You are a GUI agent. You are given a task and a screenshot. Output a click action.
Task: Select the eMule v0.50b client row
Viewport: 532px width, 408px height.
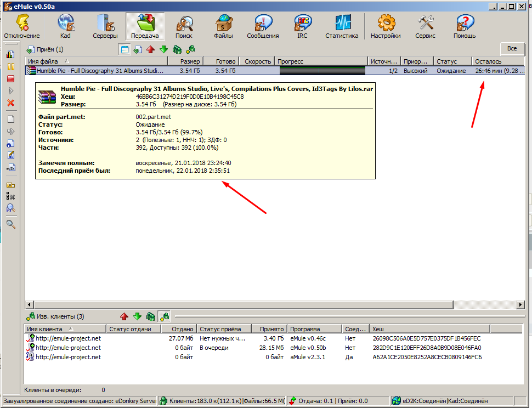click(x=273, y=348)
